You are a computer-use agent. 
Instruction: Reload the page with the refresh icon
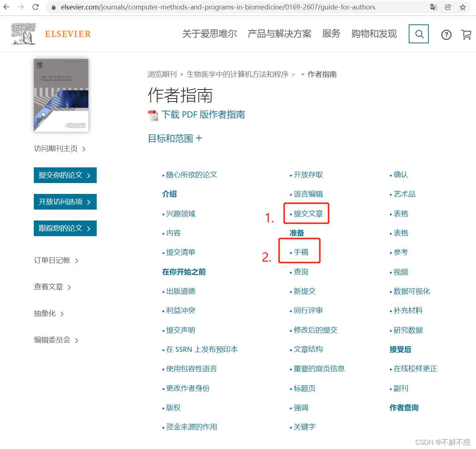36,7
